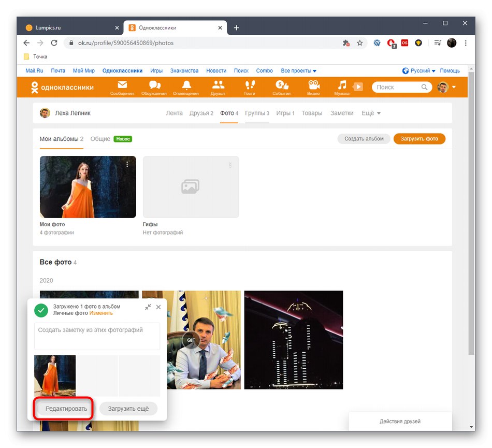Reload the page

point(54,43)
